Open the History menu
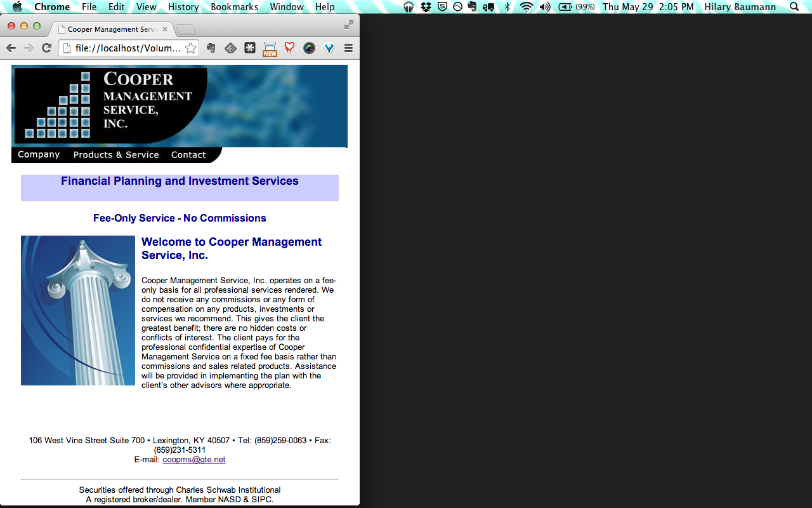This screenshot has width=812, height=508. (x=183, y=7)
